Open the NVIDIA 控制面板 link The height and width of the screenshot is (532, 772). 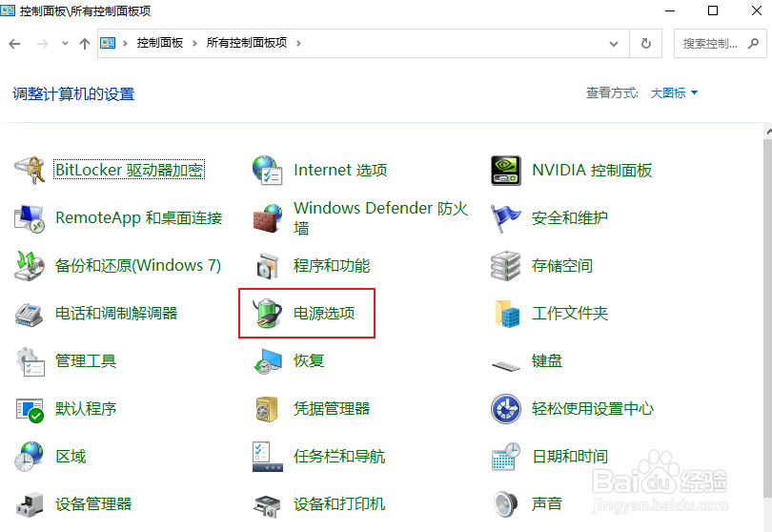pyautogui.click(x=592, y=170)
